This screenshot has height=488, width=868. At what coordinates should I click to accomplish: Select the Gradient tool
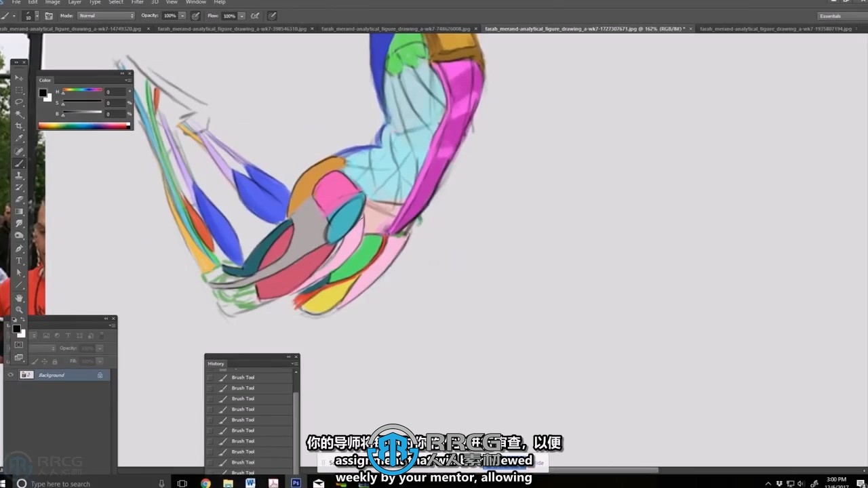click(19, 212)
